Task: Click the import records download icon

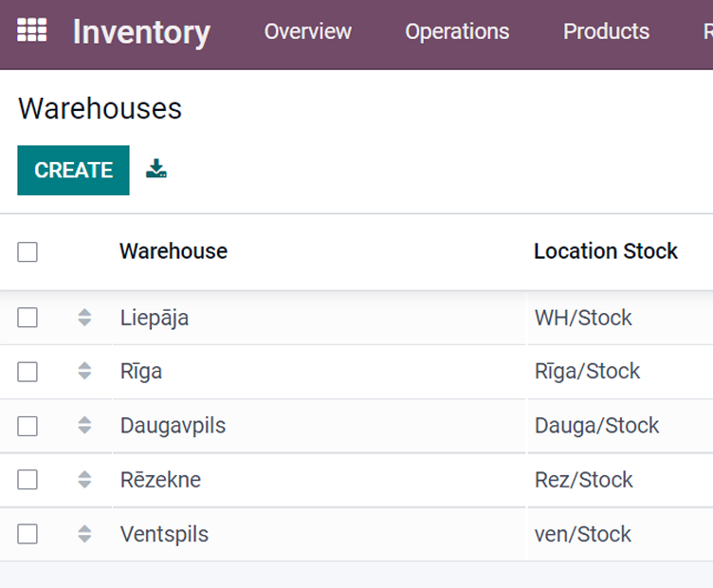Action: click(155, 169)
